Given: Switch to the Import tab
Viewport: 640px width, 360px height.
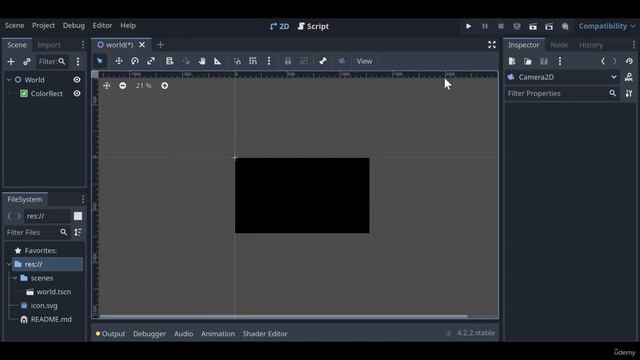Looking at the screenshot, I should (x=49, y=45).
